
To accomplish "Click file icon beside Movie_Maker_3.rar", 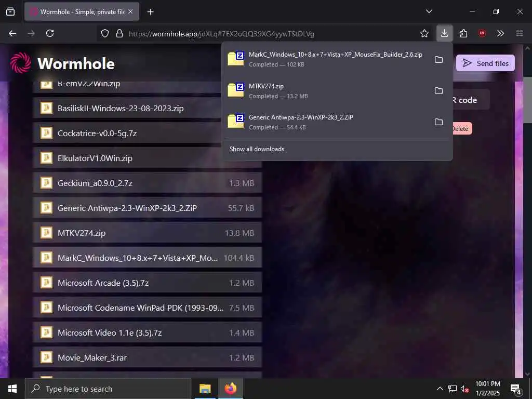I will coord(46,357).
